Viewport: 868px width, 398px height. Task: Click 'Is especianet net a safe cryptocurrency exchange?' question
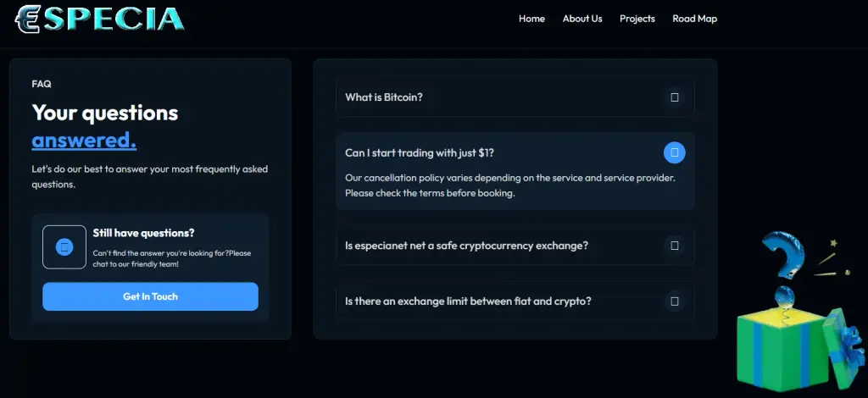(467, 246)
